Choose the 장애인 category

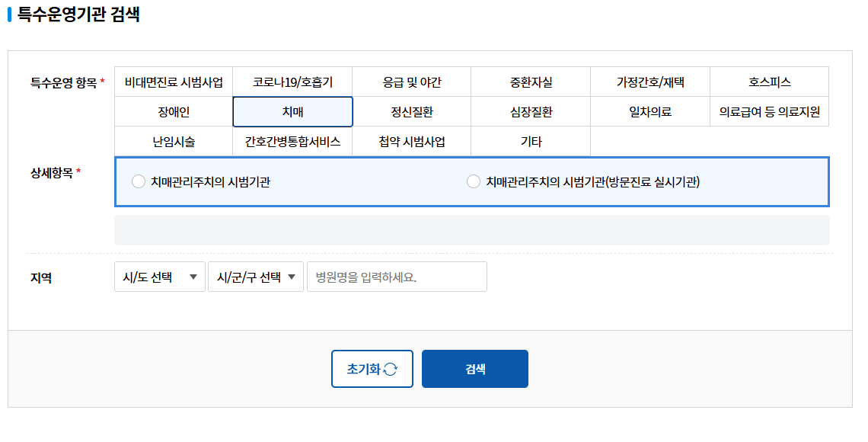click(x=173, y=111)
